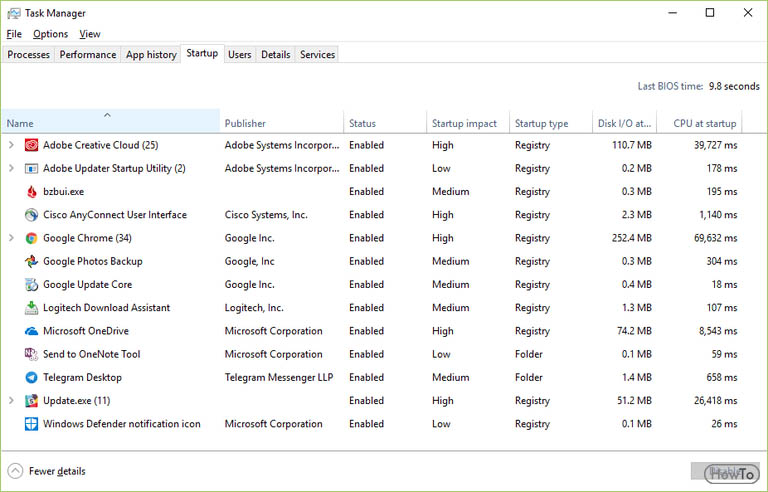Click the 26,418 ms CPU value
This screenshot has height=492, width=768.
(715, 400)
